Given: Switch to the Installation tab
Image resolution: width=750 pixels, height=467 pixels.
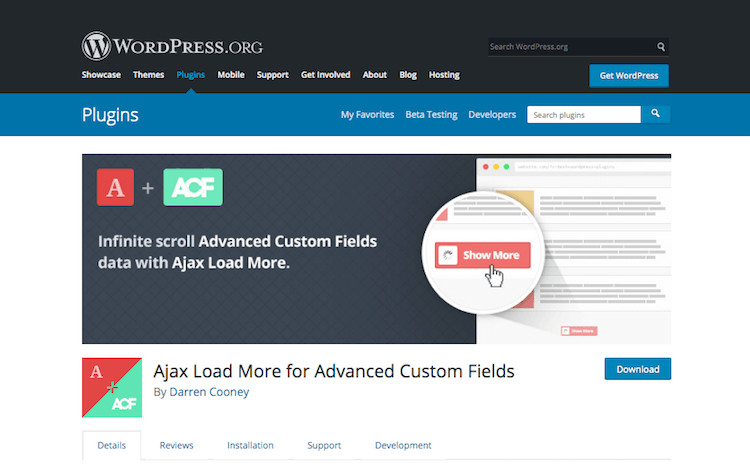Looking at the screenshot, I should pos(250,445).
